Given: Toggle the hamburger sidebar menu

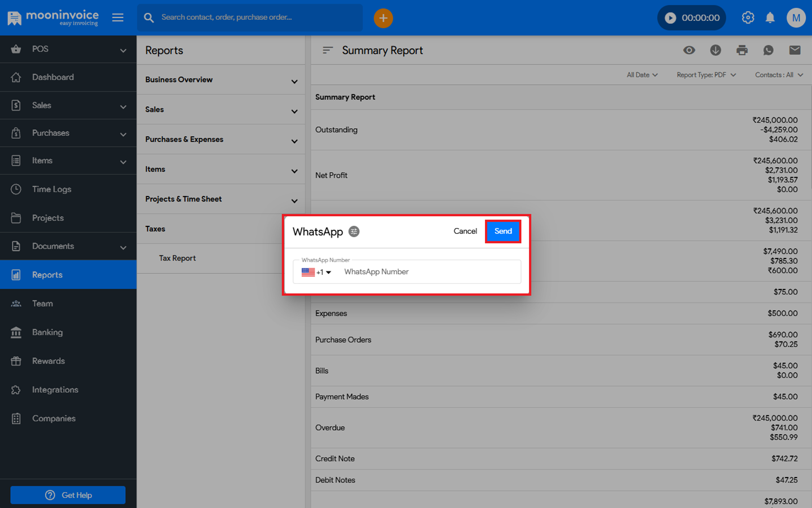Looking at the screenshot, I should (x=118, y=18).
